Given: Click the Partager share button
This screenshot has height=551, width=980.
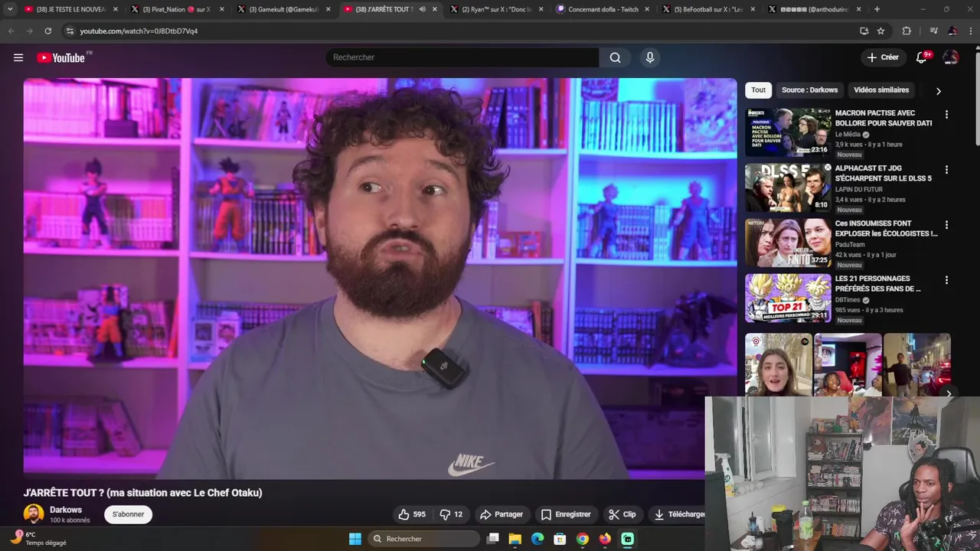Looking at the screenshot, I should [501, 514].
